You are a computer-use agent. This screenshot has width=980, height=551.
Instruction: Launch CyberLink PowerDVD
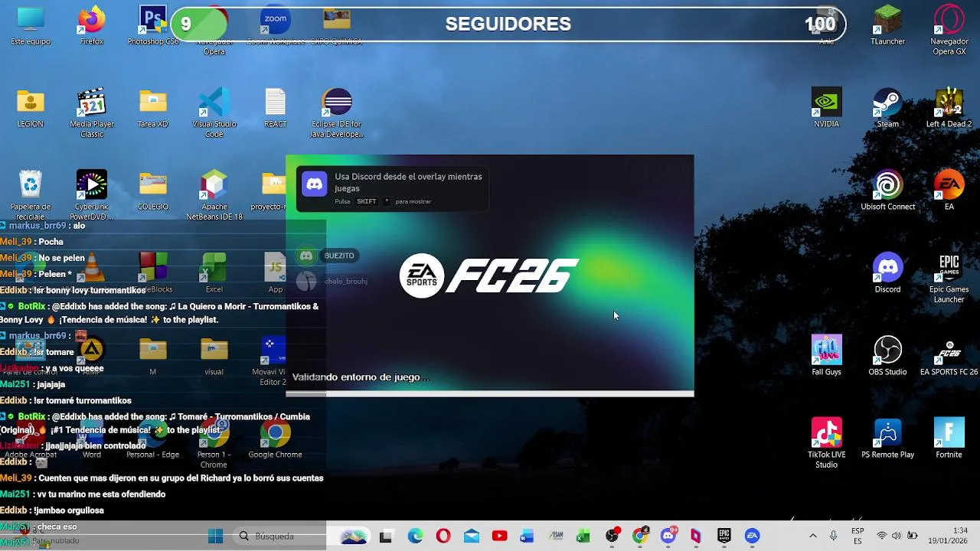[x=92, y=194]
